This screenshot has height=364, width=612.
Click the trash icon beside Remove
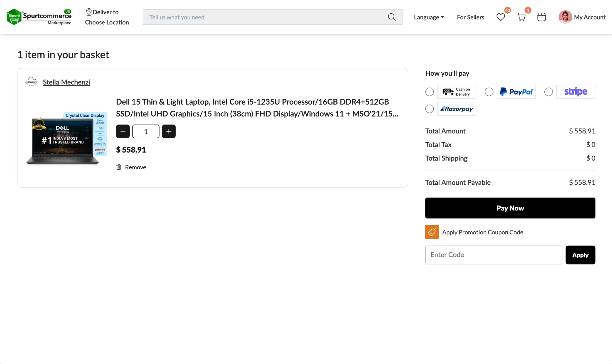[119, 167]
